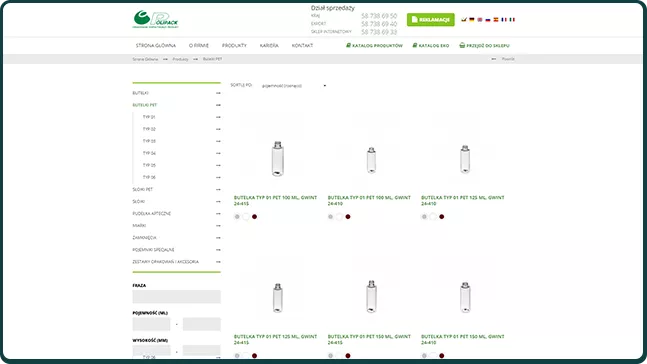Open O Firmie in the main menu

(x=198, y=45)
